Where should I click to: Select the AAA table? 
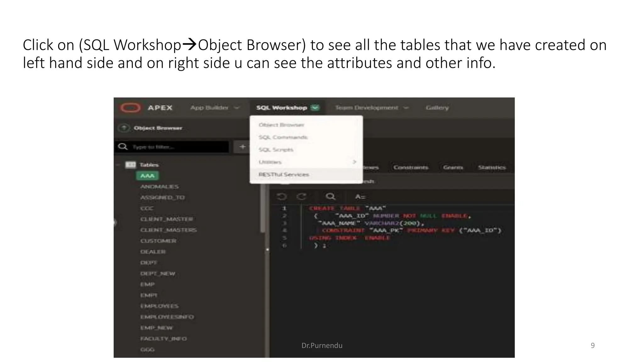coord(147,176)
